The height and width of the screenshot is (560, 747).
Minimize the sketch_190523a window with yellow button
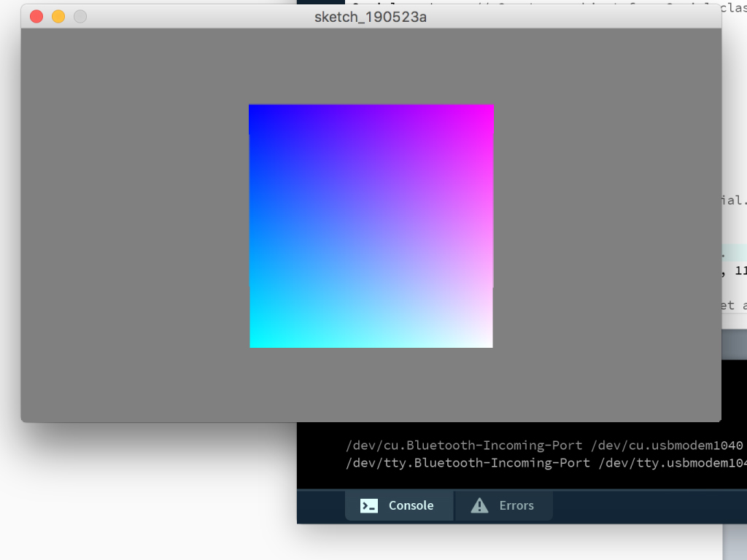tap(58, 17)
